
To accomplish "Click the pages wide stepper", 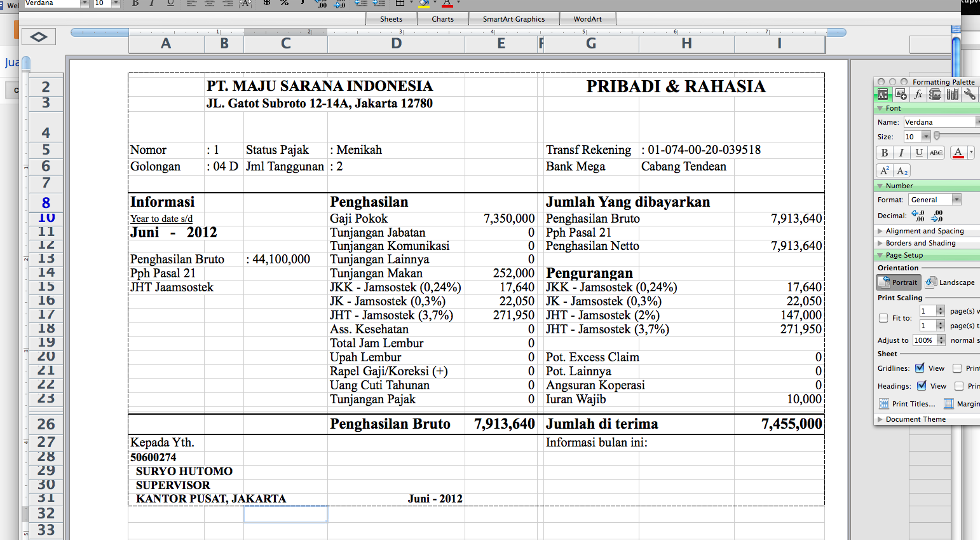I will 941,310.
